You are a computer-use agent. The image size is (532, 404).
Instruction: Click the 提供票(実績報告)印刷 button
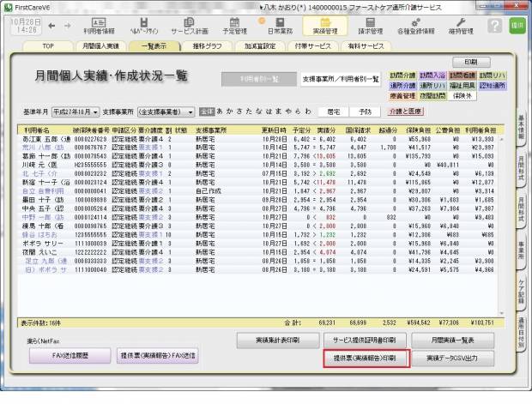click(x=360, y=355)
